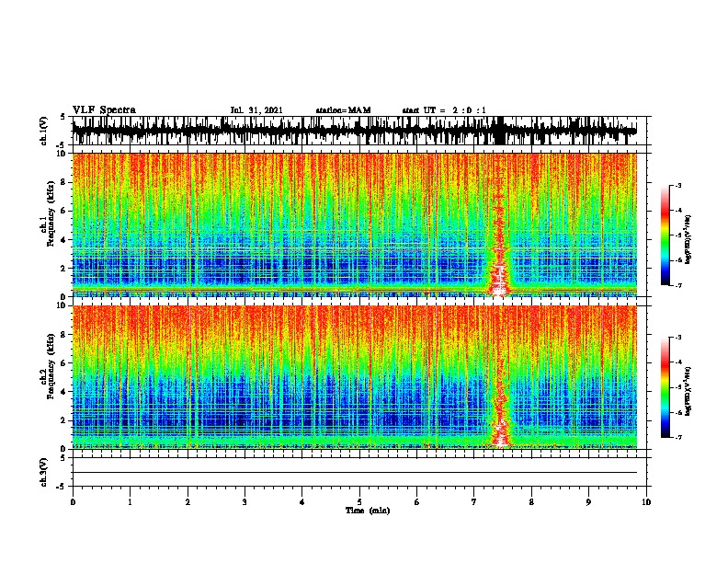Click the "ch.1(V)" waveform axis label
The width and height of the screenshot is (728, 563).
click(x=44, y=131)
